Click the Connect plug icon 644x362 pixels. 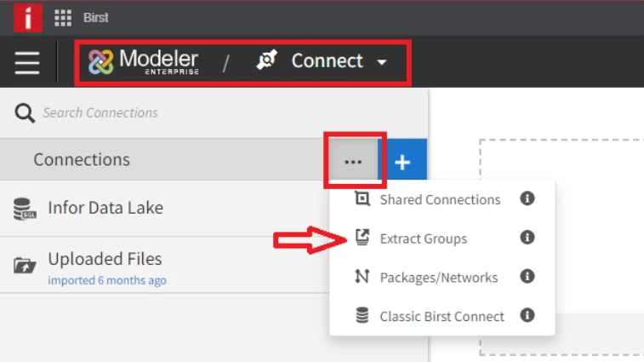click(267, 60)
